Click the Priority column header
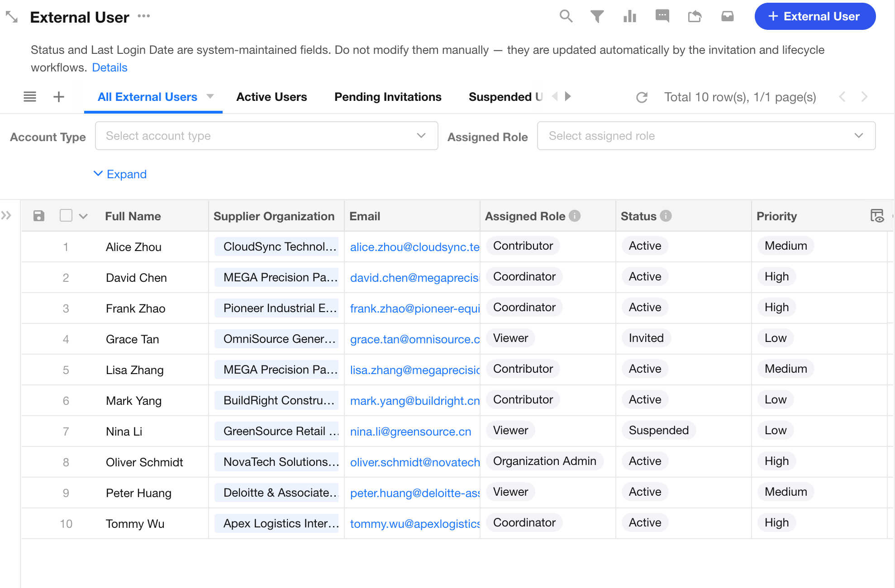The image size is (895, 588). (x=776, y=216)
